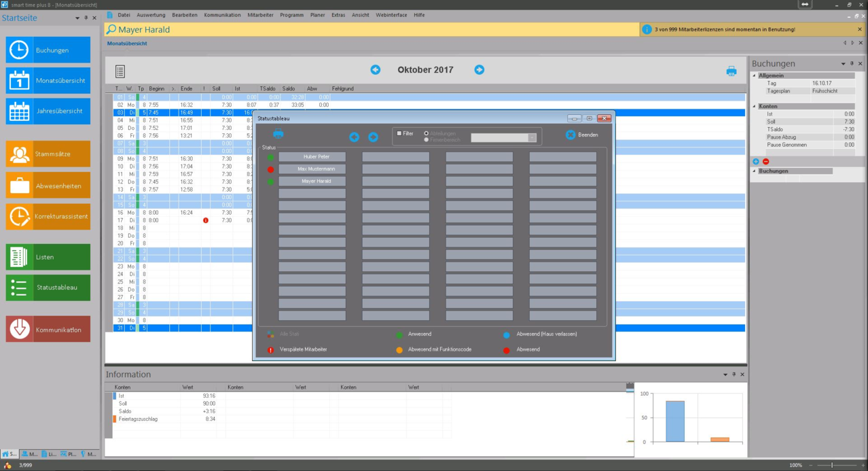868x471 pixels.
Task: Go to next month after Oktober 2017
Action: (479, 69)
